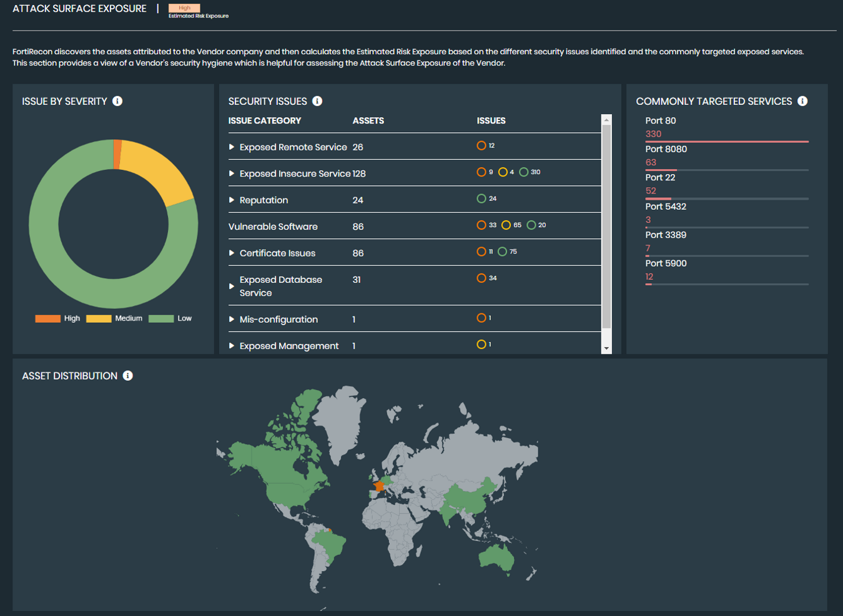Select Australia on the asset distribution map

point(496,557)
